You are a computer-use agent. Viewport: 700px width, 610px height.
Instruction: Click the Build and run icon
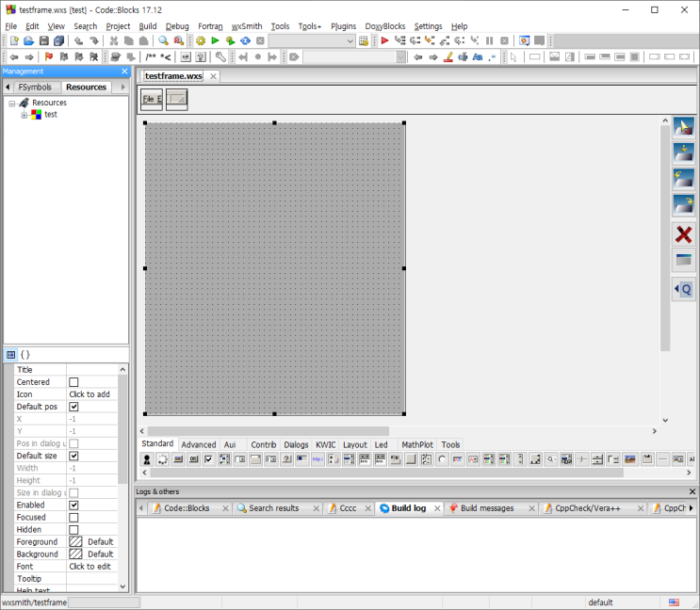pyautogui.click(x=231, y=41)
